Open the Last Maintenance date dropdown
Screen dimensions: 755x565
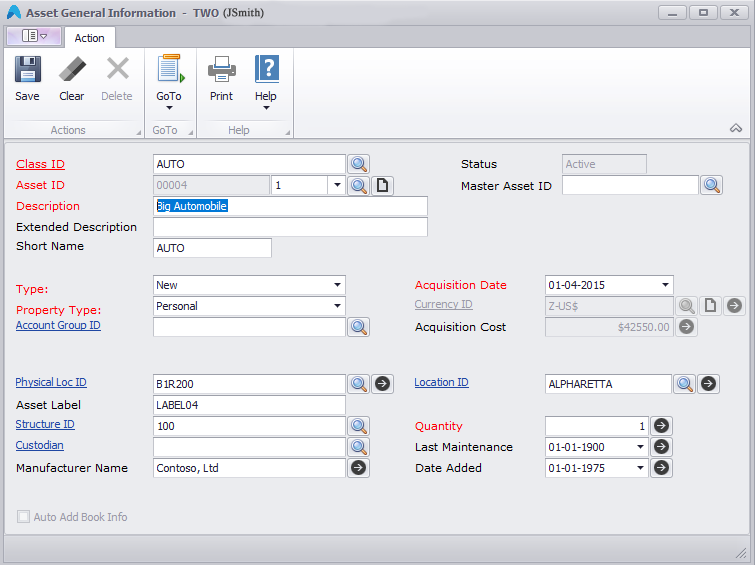(640, 447)
